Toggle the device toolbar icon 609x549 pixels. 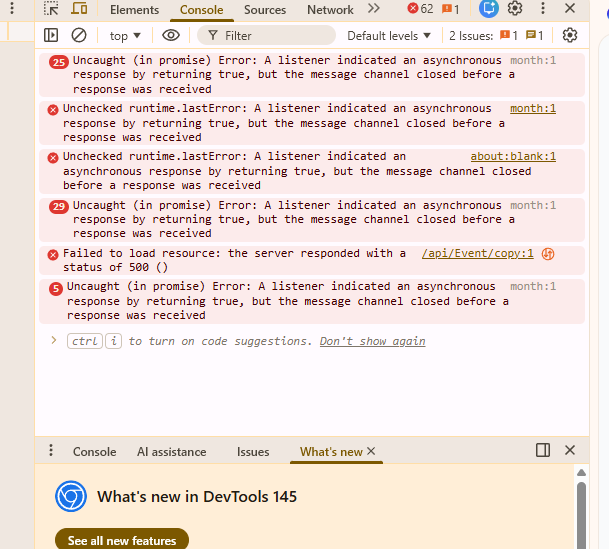(x=79, y=9)
